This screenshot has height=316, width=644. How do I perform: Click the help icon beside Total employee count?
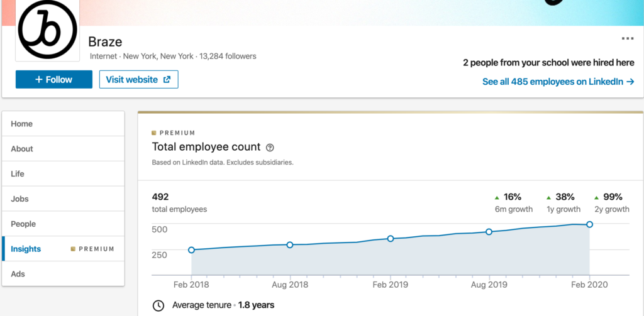pos(270,148)
